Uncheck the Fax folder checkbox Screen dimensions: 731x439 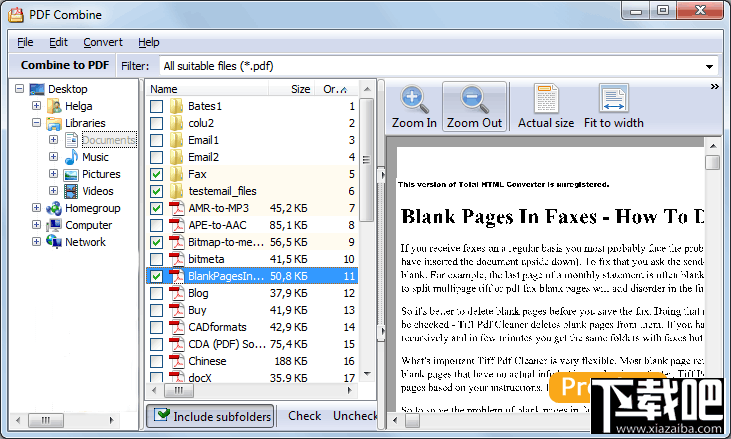[x=157, y=174]
